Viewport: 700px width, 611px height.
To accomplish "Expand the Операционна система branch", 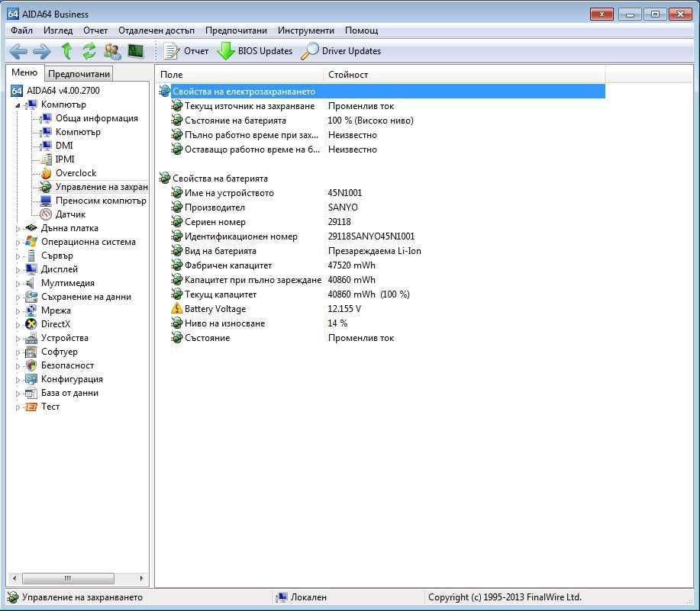I will click(18, 243).
